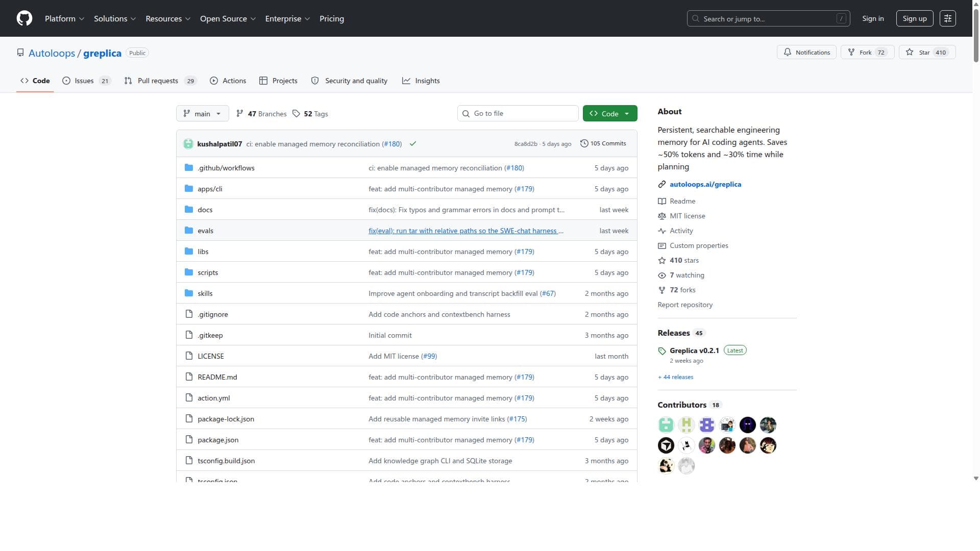The width and height of the screenshot is (980, 551).
Task: Star the greplica repository
Action: [x=927, y=52]
